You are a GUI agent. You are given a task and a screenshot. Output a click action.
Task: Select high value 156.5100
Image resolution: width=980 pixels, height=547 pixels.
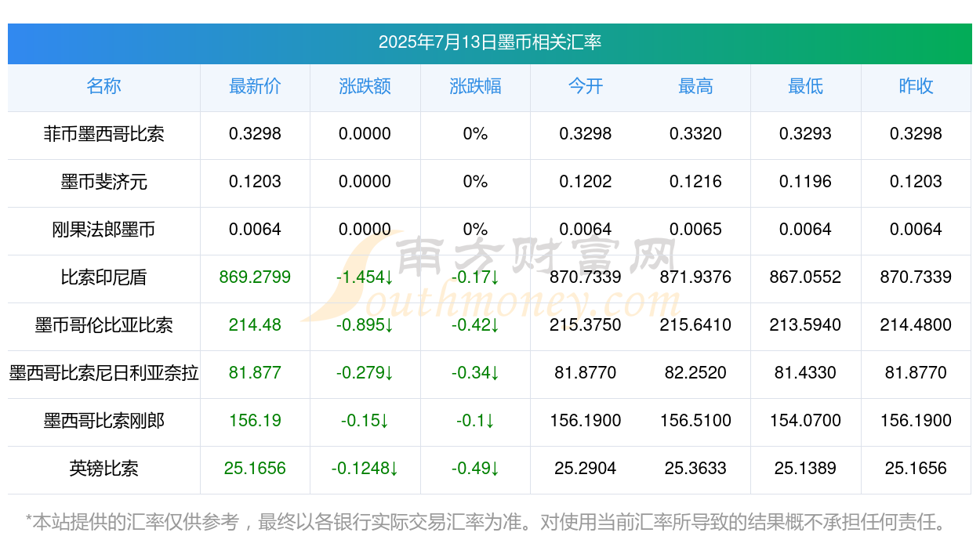click(695, 421)
